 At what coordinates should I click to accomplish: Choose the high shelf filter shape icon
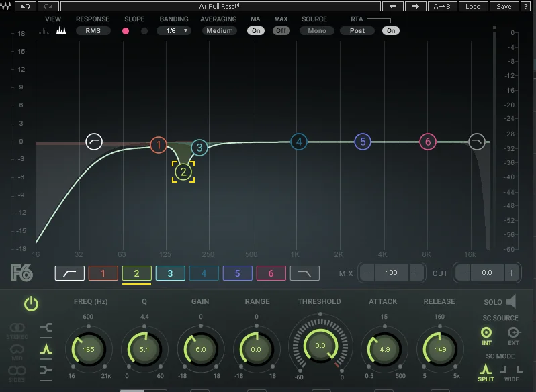[46, 370]
